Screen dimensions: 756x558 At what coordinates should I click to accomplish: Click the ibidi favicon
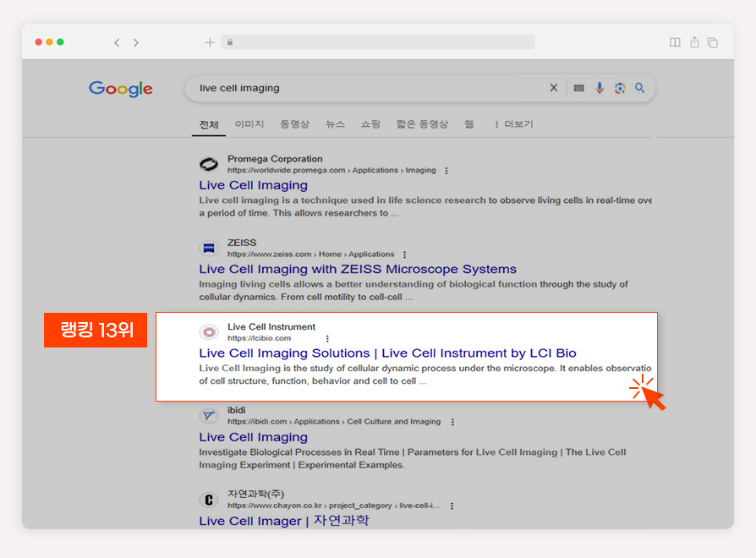coord(209,415)
